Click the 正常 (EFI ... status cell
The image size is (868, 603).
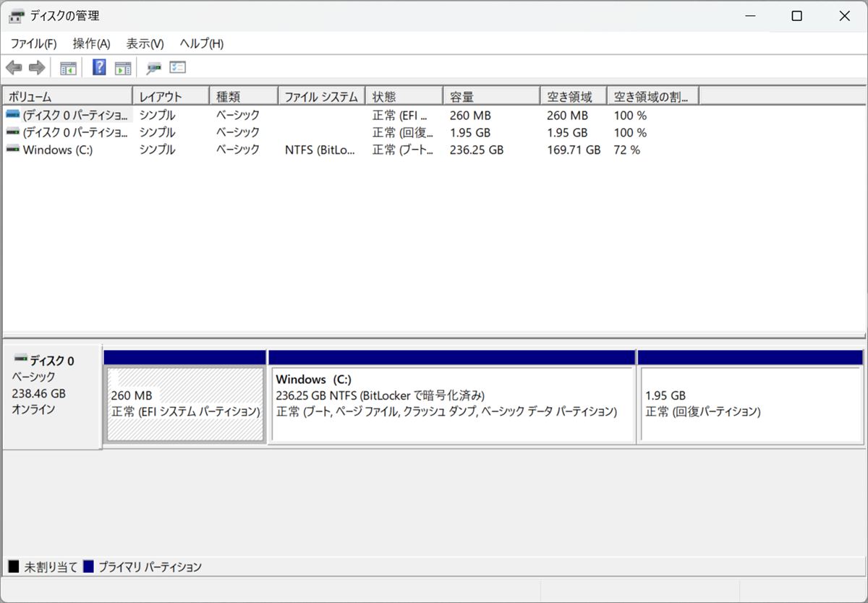pos(400,115)
